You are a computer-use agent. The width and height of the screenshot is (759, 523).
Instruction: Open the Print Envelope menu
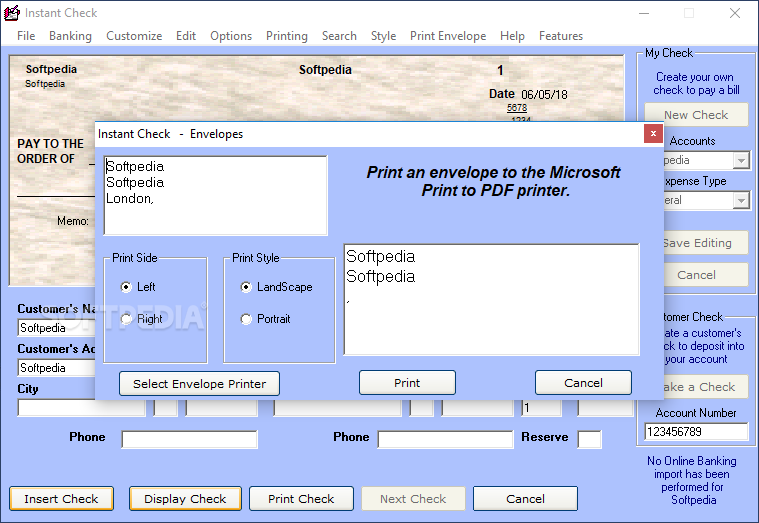click(x=448, y=36)
